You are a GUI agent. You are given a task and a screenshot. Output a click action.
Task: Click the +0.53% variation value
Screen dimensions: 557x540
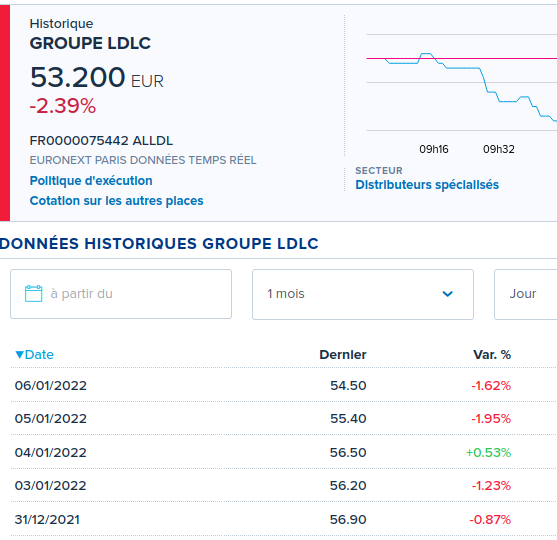[488, 452]
